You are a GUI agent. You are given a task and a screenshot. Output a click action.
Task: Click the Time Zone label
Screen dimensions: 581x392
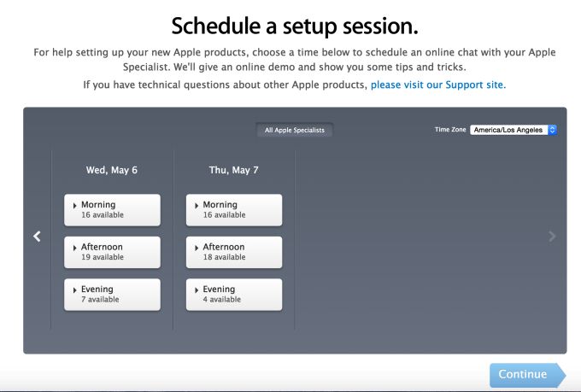[x=450, y=130]
